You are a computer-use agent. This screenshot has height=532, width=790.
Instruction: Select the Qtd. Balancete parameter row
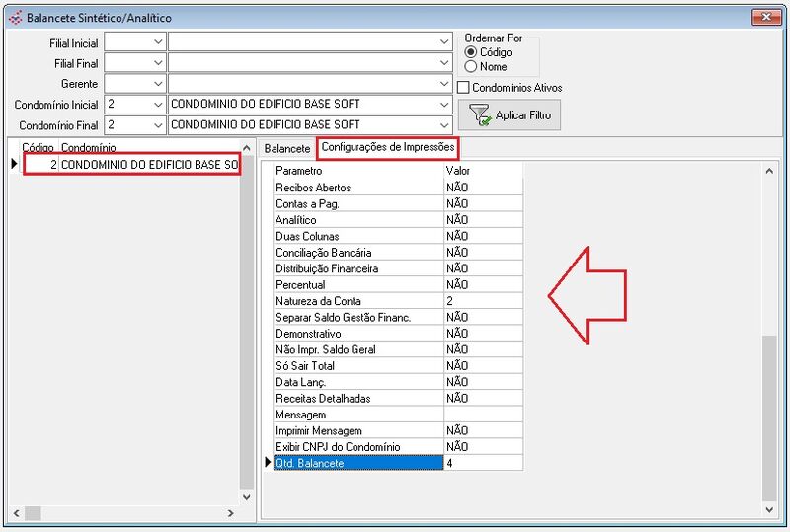pos(357,463)
